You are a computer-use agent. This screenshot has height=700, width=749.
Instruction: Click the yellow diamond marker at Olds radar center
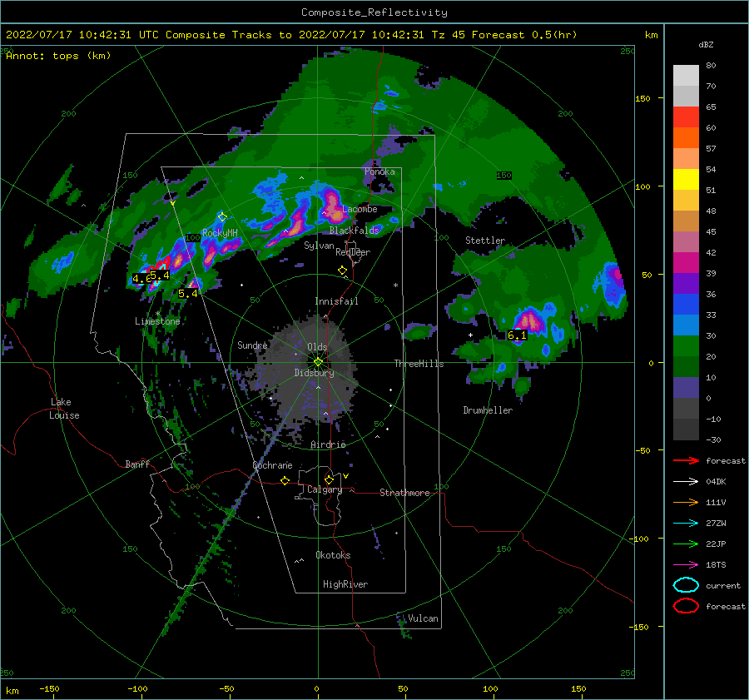click(318, 362)
